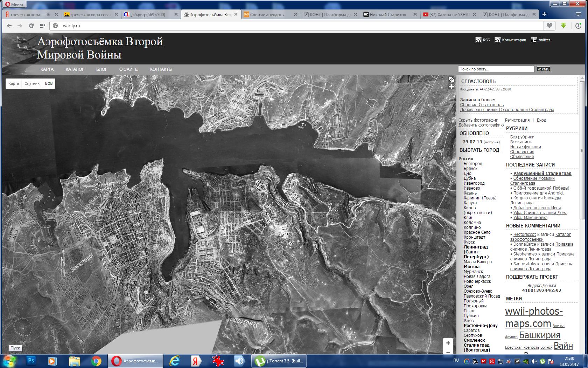Click the warfly.ru address bar

[x=297, y=26]
